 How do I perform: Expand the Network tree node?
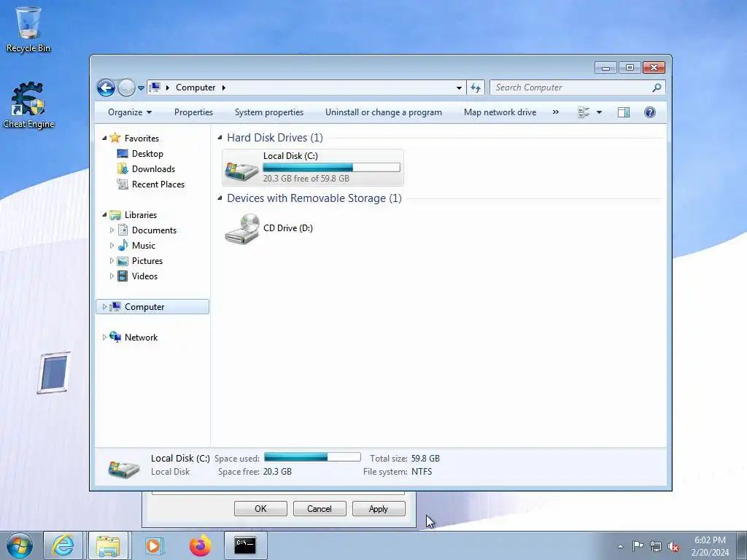(104, 337)
